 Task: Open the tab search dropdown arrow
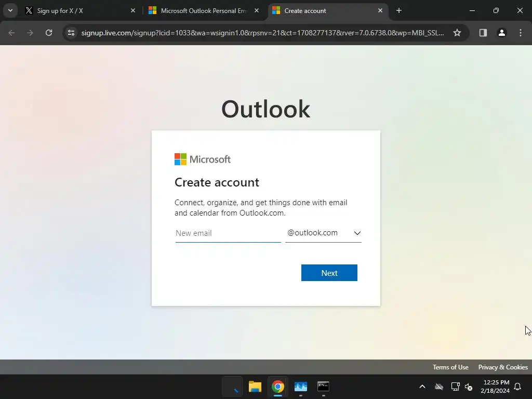coord(10,10)
